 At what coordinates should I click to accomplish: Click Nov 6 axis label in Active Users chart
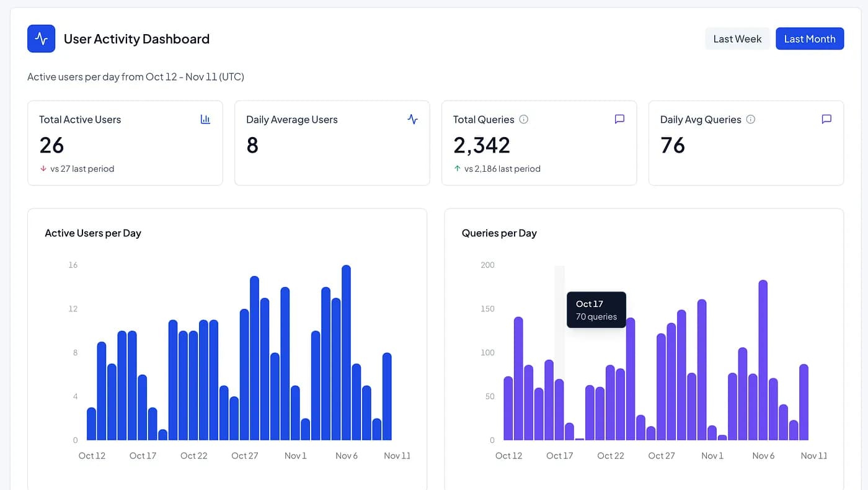347,456
